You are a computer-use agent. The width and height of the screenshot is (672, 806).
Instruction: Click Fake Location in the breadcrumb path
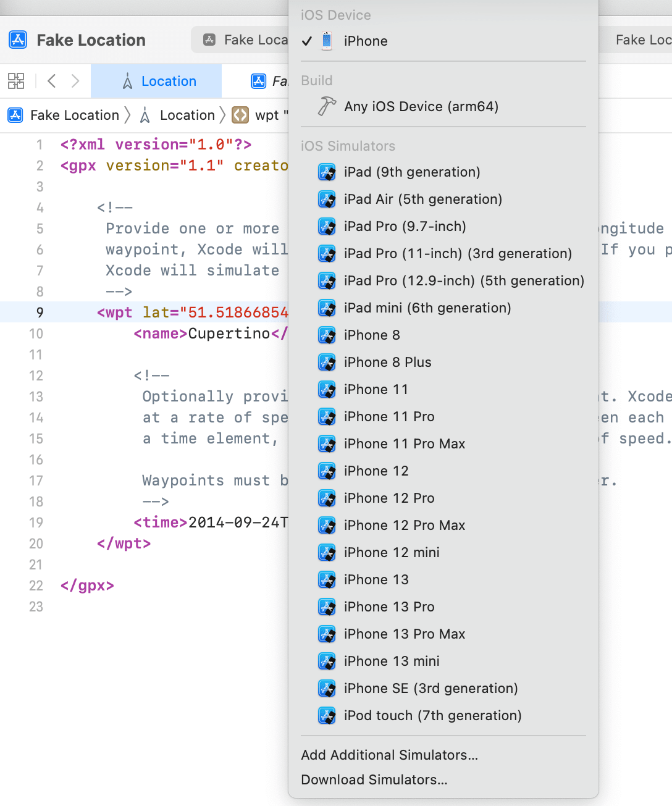tap(75, 115)
